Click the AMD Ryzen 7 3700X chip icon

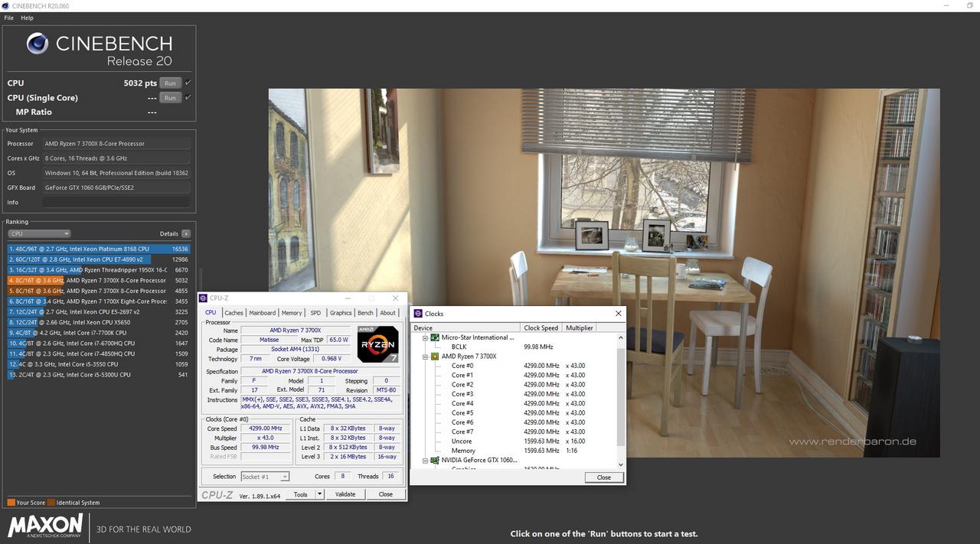coord(435,357)
